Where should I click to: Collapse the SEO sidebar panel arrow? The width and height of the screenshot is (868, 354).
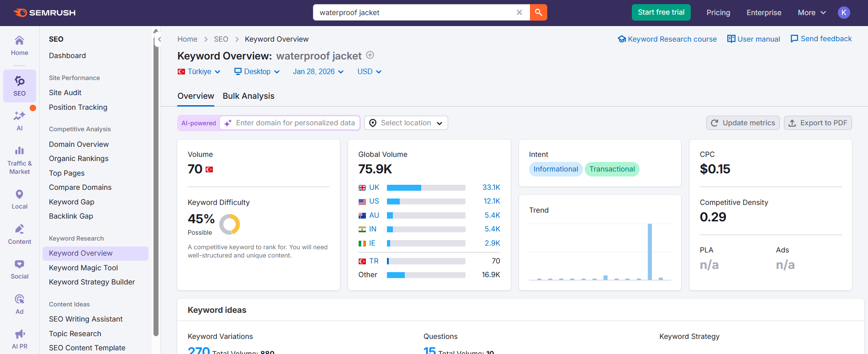159,40
